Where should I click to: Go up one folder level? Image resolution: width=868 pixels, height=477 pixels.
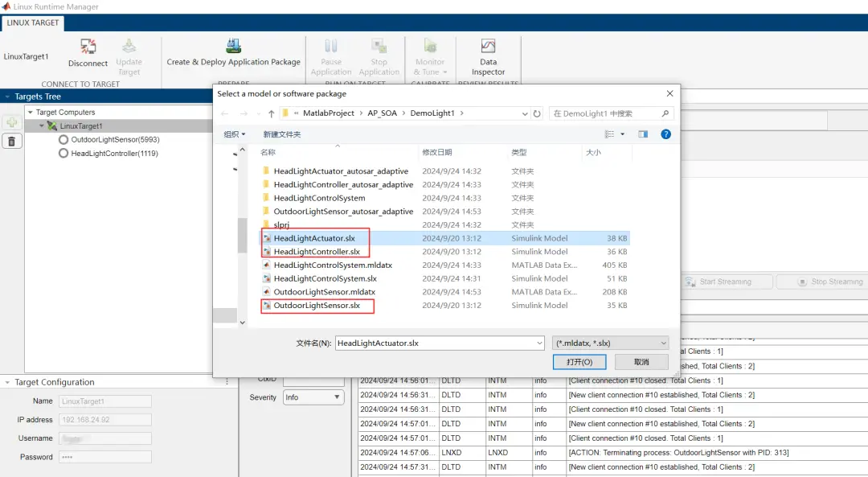(x=272, y=113)
